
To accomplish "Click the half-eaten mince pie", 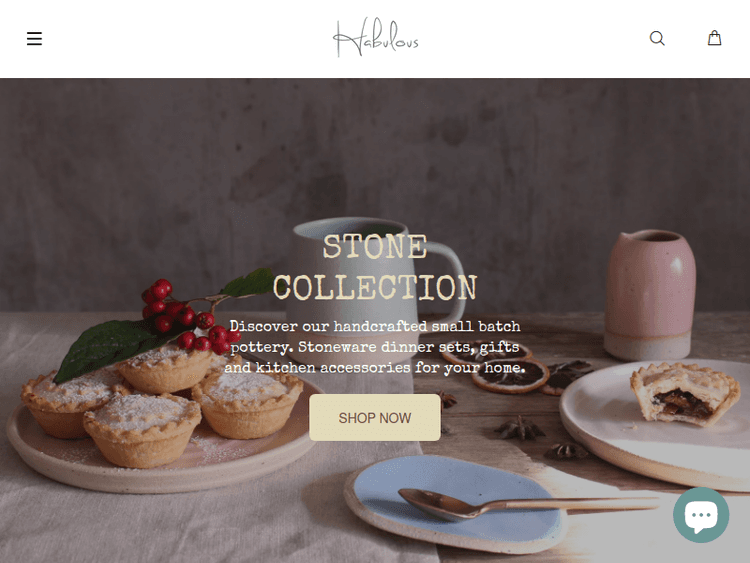I will pos(684,394).
